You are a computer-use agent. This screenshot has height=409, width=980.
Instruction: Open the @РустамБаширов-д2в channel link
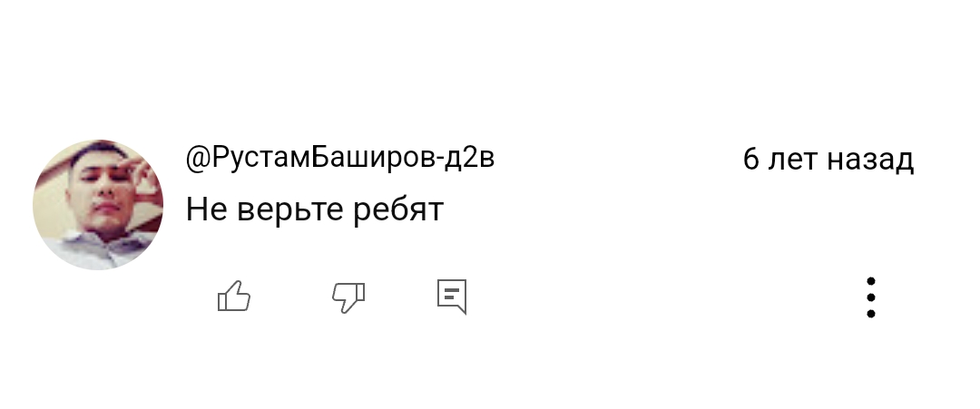click(340, 159)
